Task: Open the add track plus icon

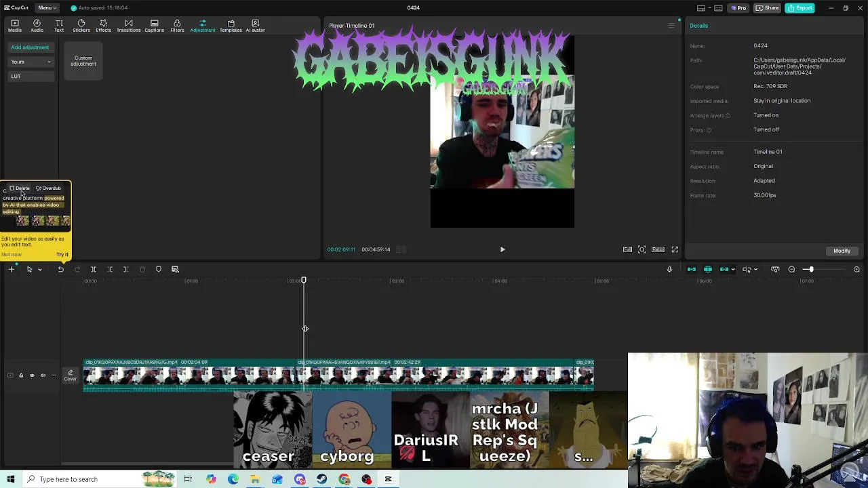Action: (x=12, y=270)
